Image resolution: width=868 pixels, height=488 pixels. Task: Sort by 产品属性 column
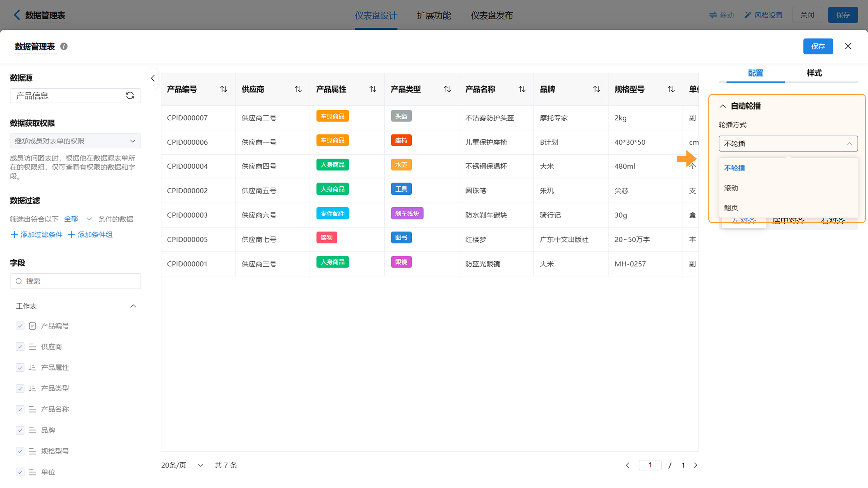(373, 89)
